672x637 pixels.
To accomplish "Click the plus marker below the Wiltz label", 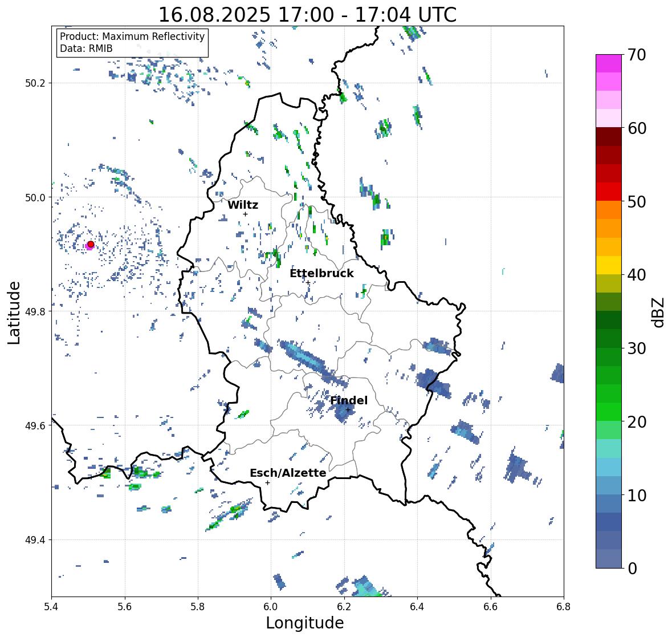I will (245, 214).
